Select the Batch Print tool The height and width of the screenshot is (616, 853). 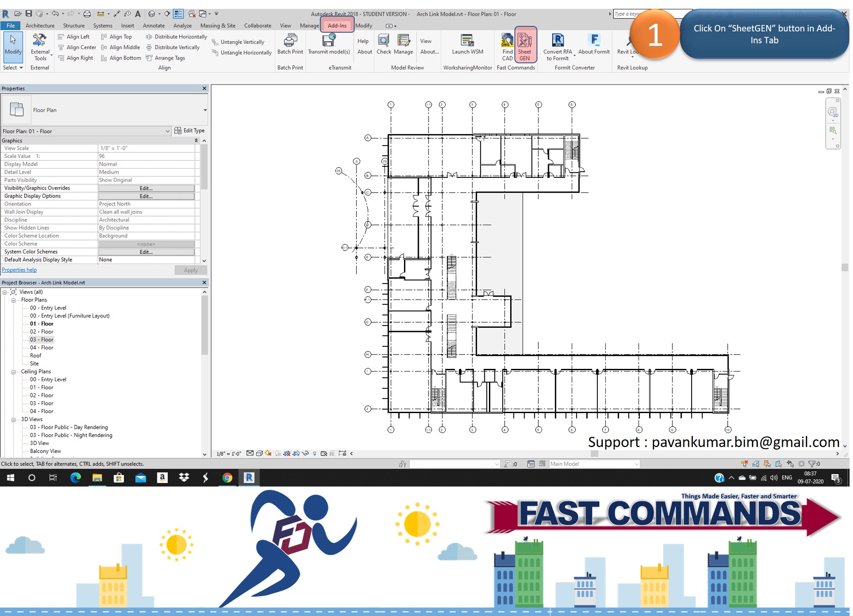[290, 45]
